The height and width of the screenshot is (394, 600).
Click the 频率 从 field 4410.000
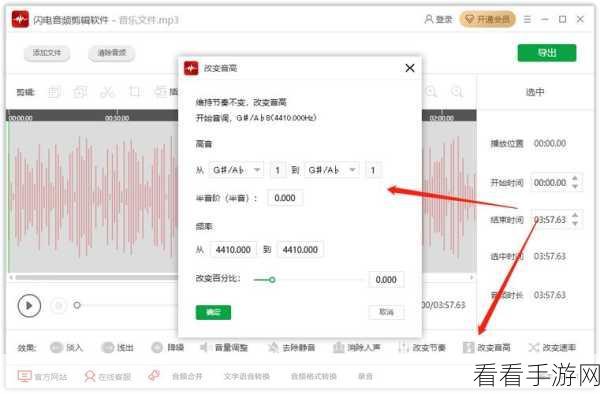click(x=233, y=250)
